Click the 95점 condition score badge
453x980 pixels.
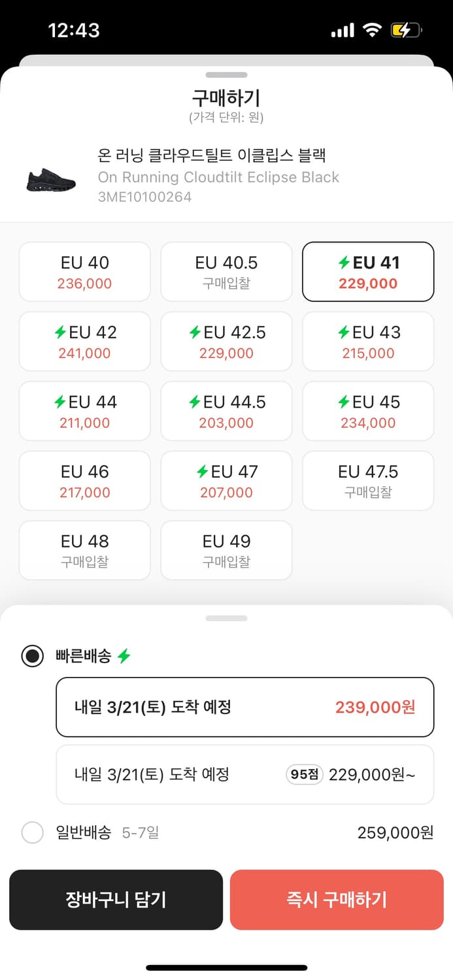coord(303,774)
